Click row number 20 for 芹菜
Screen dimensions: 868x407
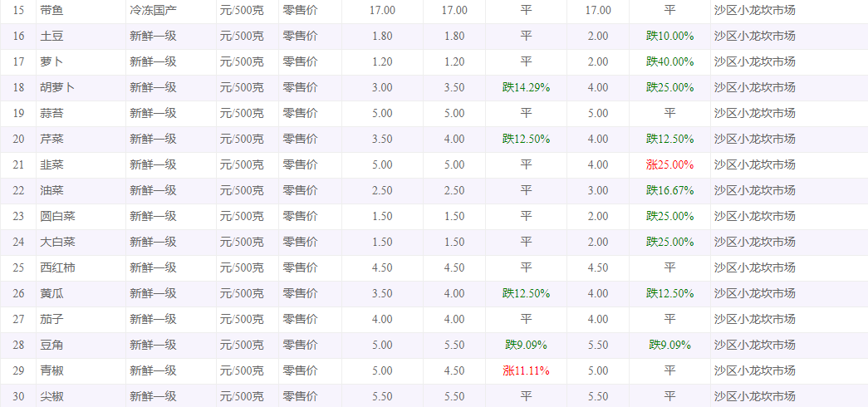(18, 140)
